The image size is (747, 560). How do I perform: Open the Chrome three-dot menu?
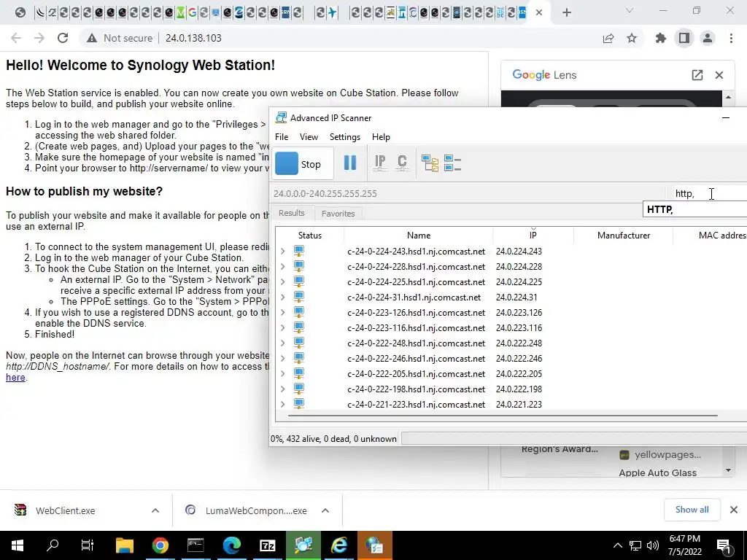point(731,38)
